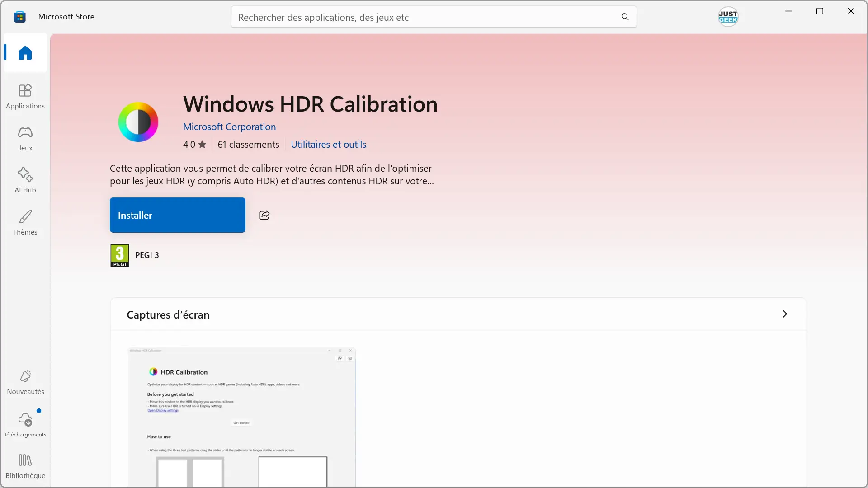The height and width of the screenshot is (488, 868).
Task: Click the Windows HDR Calibration title
Action: 310,104
